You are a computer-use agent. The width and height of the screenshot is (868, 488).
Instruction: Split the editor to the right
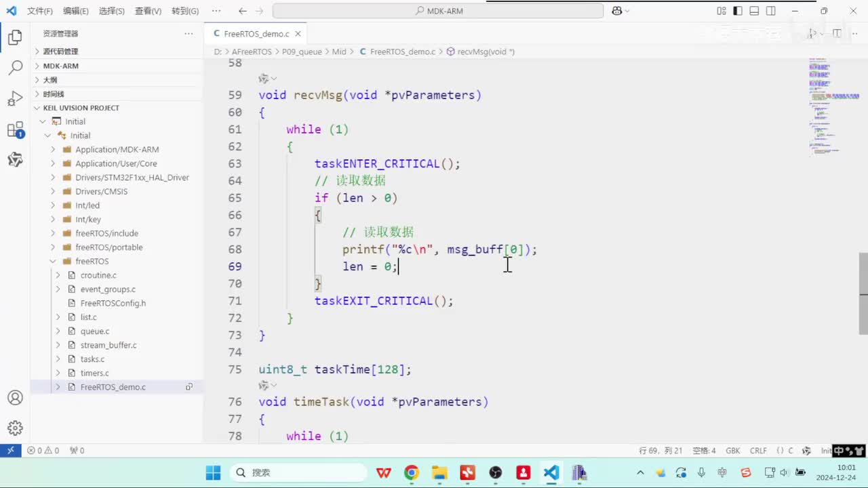point(837,33)
